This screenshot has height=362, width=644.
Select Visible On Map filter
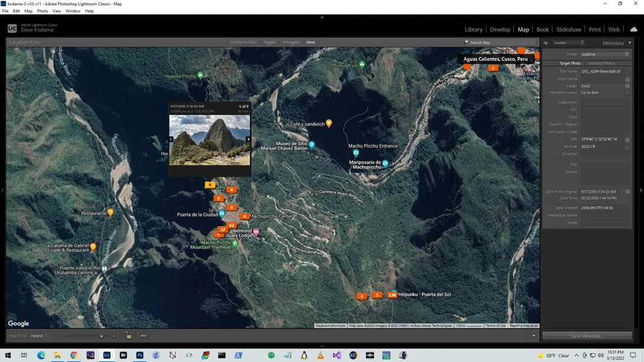243,43
